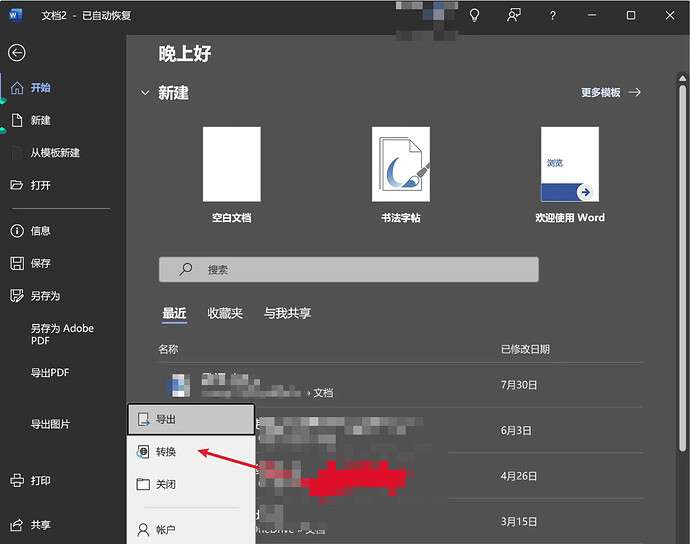This screenshot has width=690, height=544.
Task: Click the export icon beside 导出
Action: click(x=143, y=419)
